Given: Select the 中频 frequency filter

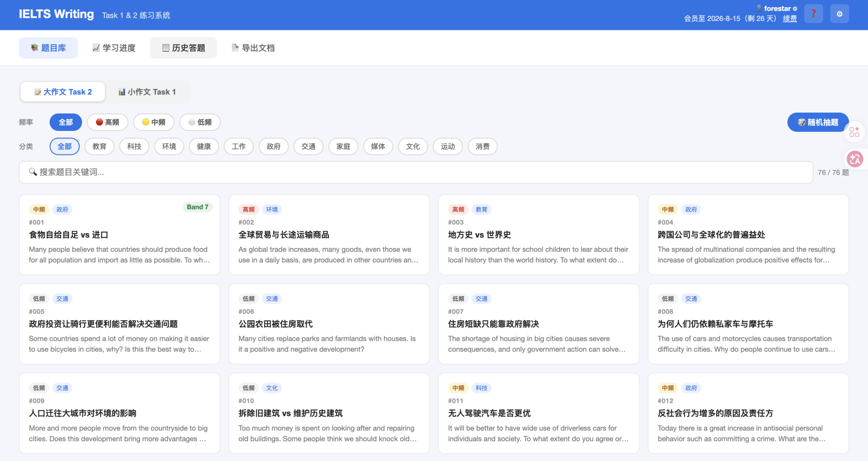Looking at the screenshot, I should pos(154,122).
